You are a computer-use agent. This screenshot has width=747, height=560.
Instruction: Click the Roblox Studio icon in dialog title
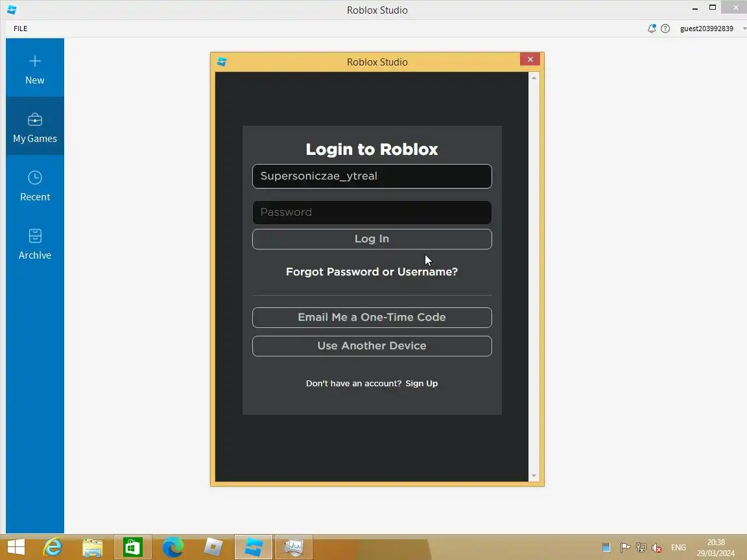click(x=222, y=62)
